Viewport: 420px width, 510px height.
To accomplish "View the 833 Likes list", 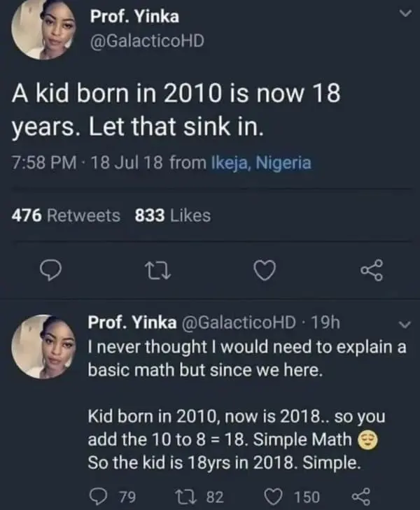I will click(172, 216).
